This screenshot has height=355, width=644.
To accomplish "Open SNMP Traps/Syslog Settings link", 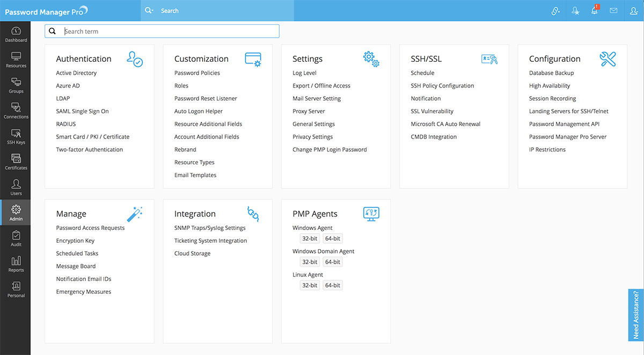I will [210, 228].
